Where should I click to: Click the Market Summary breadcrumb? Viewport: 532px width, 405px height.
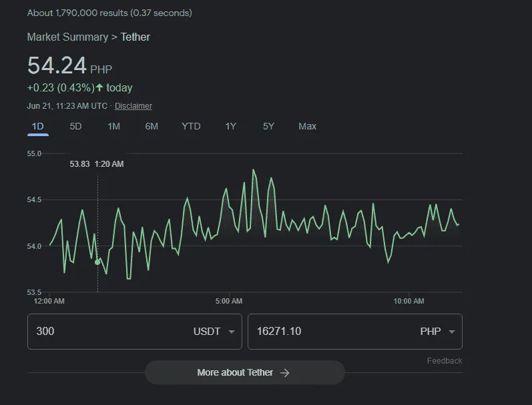coord(67,37)
